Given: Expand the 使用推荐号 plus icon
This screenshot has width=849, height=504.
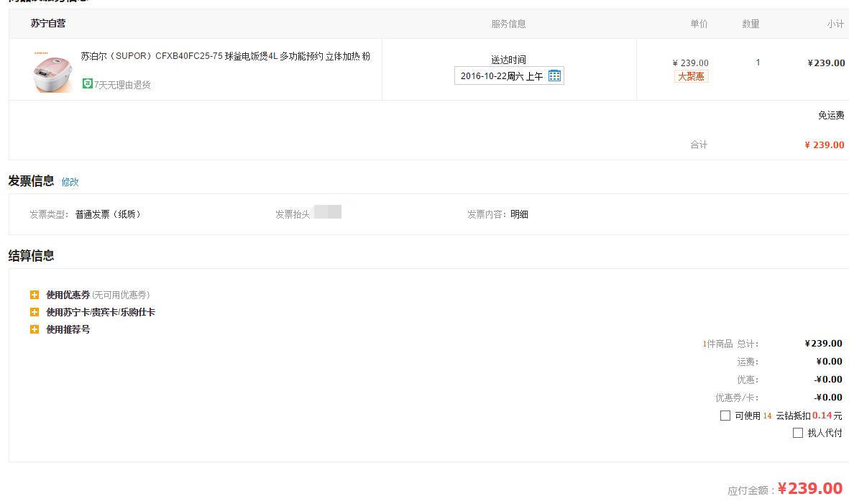Looking at the screenshot, I should [x=34, y=330].
